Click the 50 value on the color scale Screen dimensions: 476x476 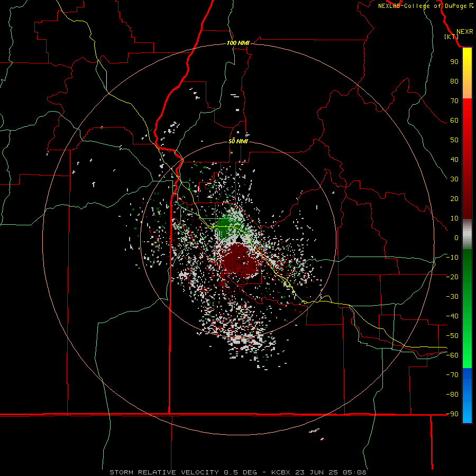[x=454, y=140]
